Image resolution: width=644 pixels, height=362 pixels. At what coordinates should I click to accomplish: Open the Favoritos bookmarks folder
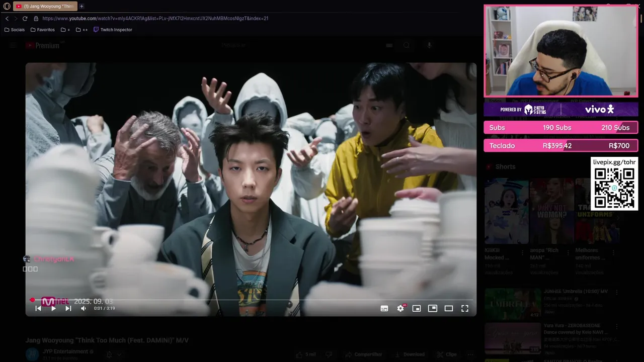(42, 30)
